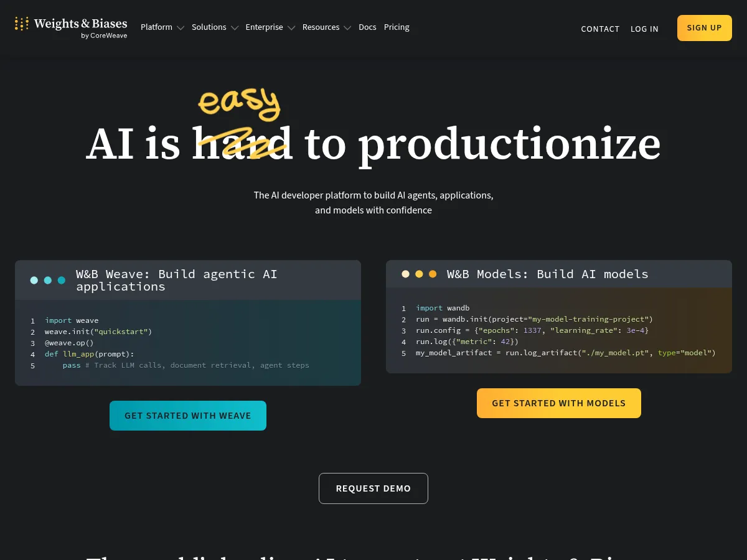Screen dimensions: 747x560
Task: Expand the Platform dropdown menu
Action: point(162,27)
